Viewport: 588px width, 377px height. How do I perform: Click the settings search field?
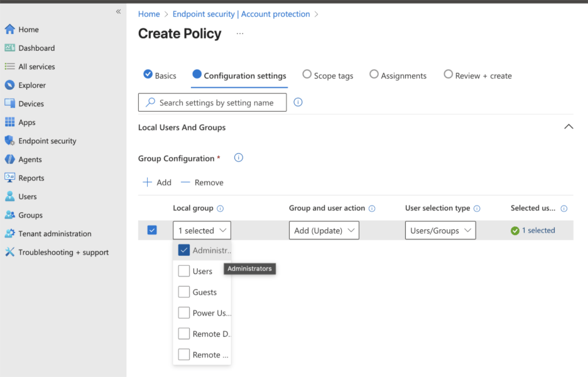(212, 102)
